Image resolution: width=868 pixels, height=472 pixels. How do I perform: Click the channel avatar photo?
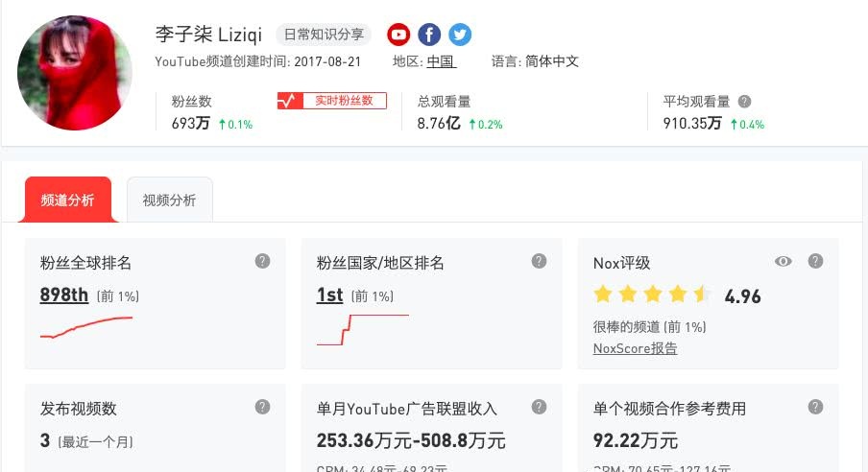pyautogui.click(x=75, y=73)
